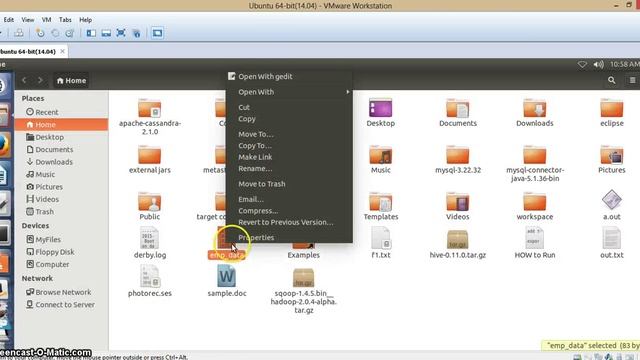The width and height of the screenshot is (640, 360).
Task: Select the a.out executable file
Action: [x=611, y=200]
